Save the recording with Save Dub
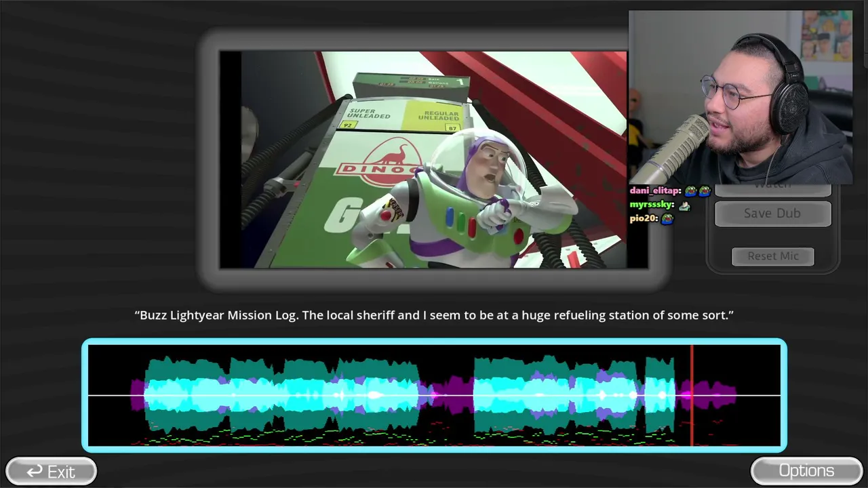Image resolution: width=868 pixels, height=488 pixels. (x=772, y=213)
